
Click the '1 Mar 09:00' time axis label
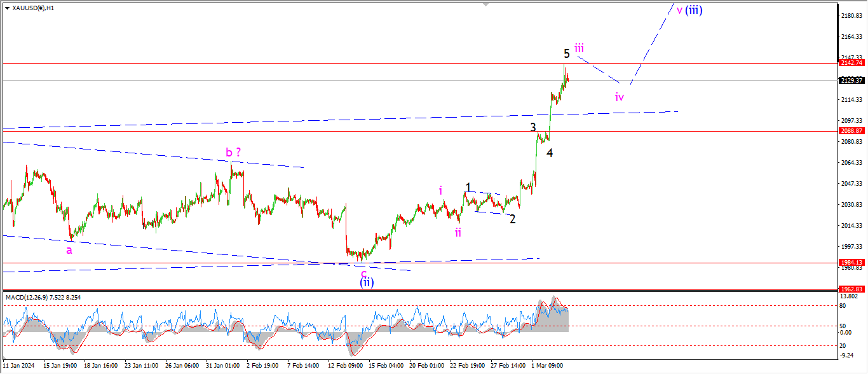[547, 366]
